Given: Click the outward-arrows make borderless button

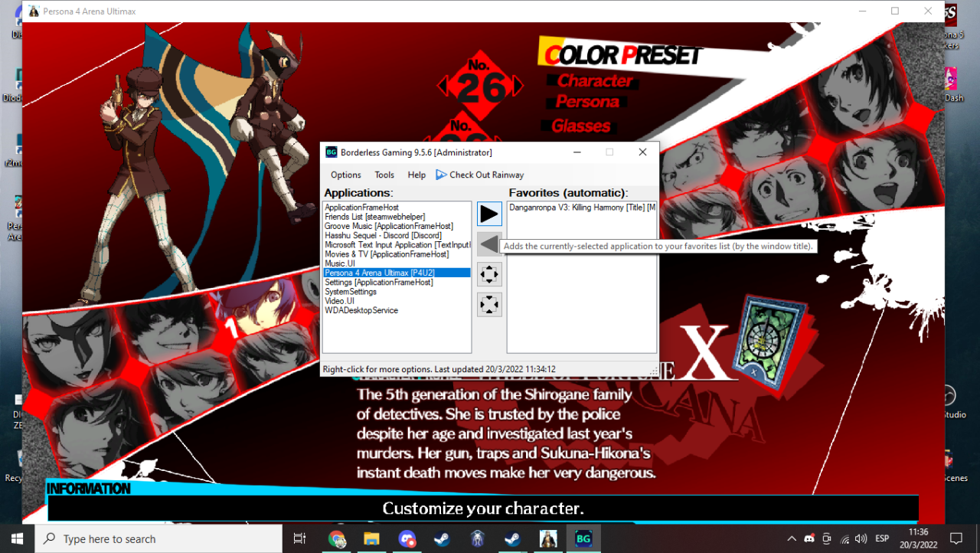Looking at the screenshot, I should 489,274.
